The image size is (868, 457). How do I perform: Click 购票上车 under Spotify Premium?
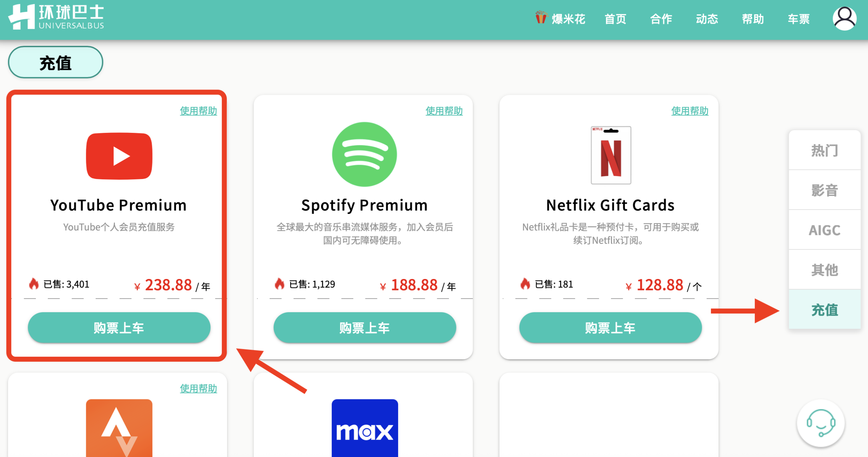(x=364, y=328)
